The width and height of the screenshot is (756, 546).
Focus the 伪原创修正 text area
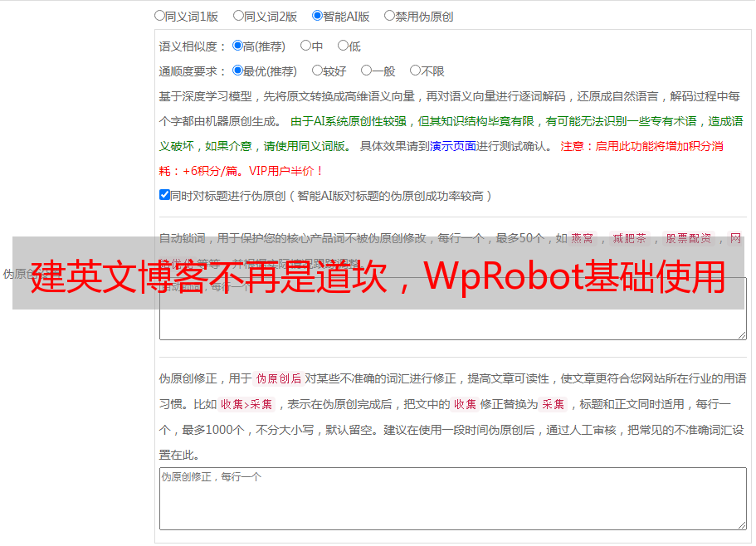452,498
